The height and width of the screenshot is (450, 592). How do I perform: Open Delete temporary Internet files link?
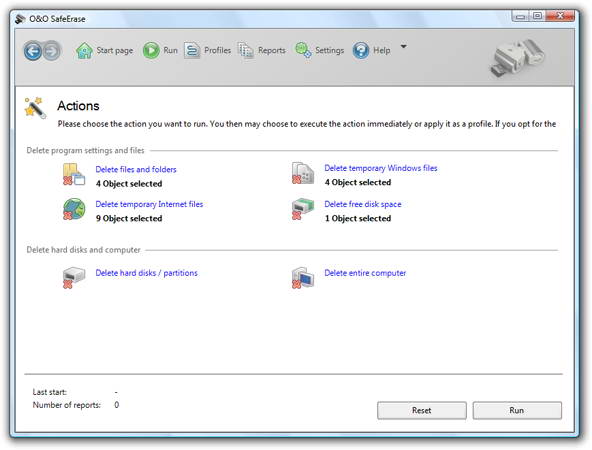coord(149,204)
